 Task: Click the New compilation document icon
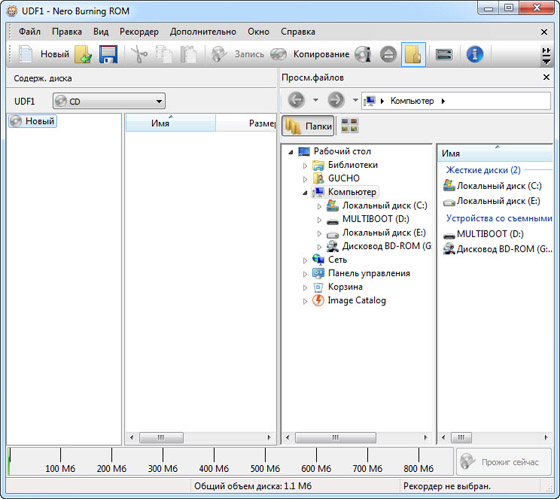25,54
